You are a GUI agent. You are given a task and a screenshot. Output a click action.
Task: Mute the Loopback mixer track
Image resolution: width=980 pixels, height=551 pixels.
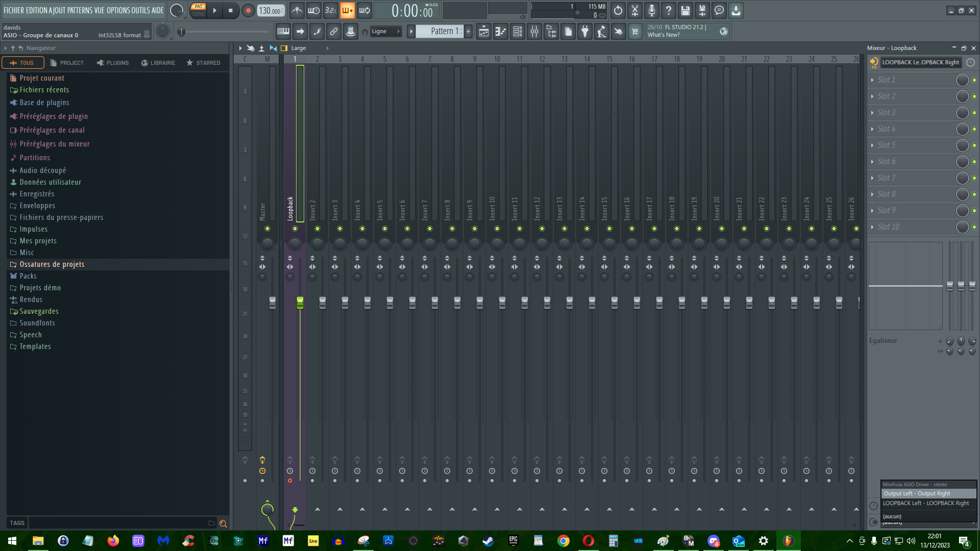[x=295, y=229]
